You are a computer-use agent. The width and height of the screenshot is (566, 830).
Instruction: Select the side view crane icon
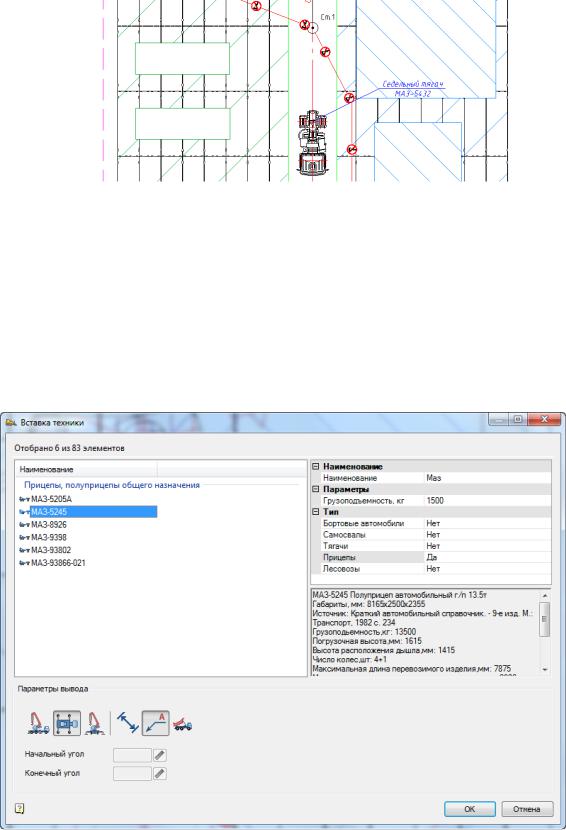(x=39, y=723)
